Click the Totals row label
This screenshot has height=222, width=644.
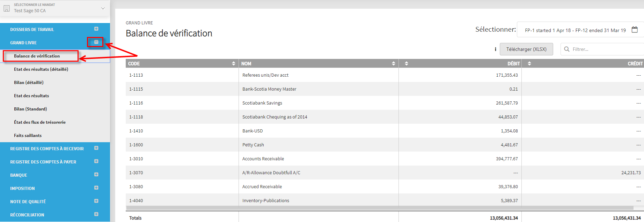pyautogui.click(x=135, y=218)
